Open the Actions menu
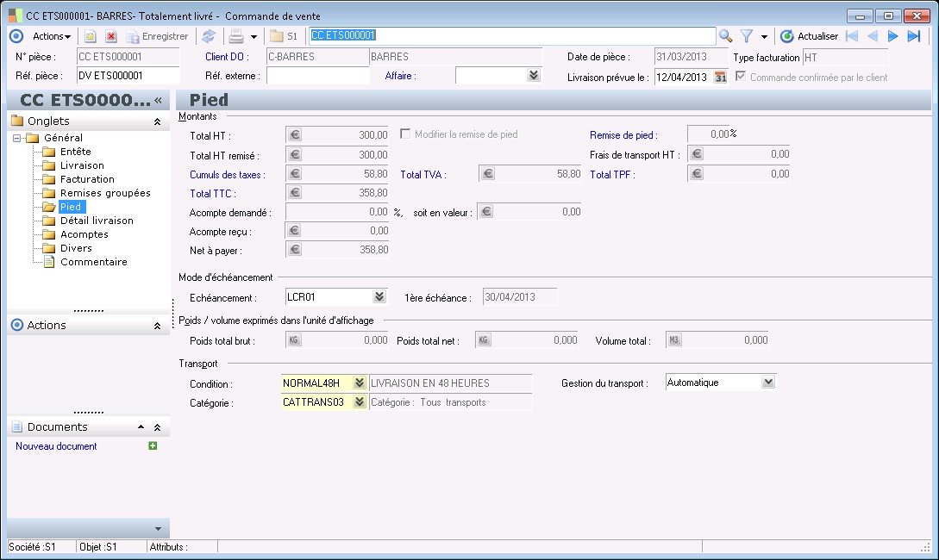939x560 pixels. (x=51, y=36)
